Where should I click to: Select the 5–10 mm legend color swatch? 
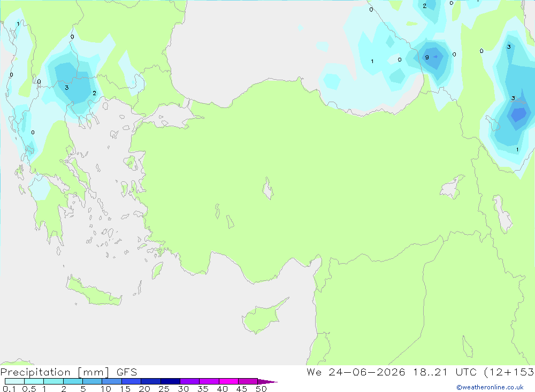[93, 381]
